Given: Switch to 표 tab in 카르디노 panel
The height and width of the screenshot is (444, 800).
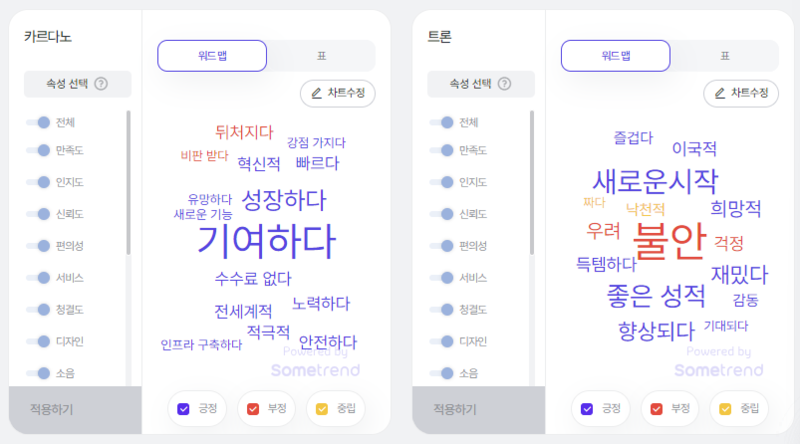Looking at the screenshot, I should [321, 56].
